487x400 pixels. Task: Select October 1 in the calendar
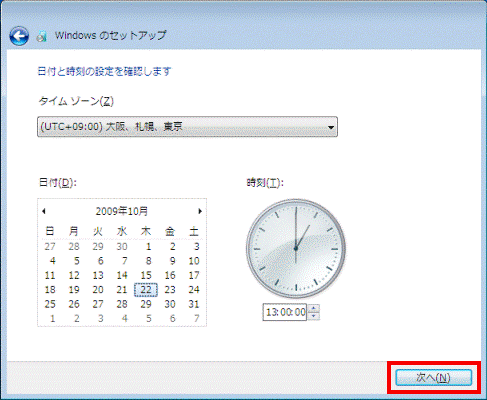coord(148,247)
